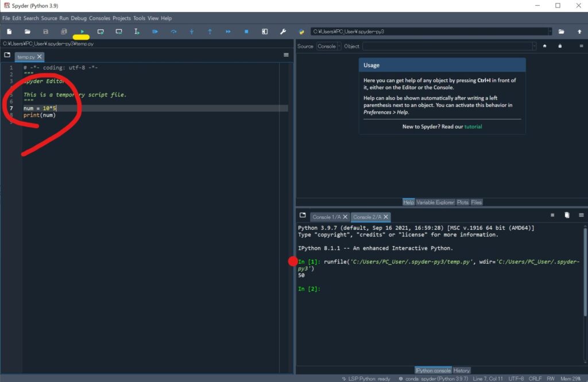Run current cell icon

100,32
